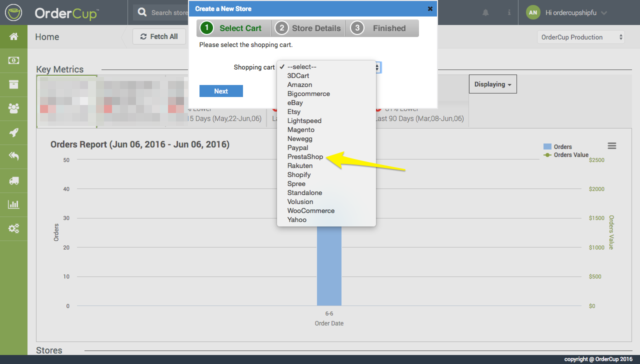This screenshot has width=640, height=364.
Task: Select the Finished step tab
Action: coord(382,28)
